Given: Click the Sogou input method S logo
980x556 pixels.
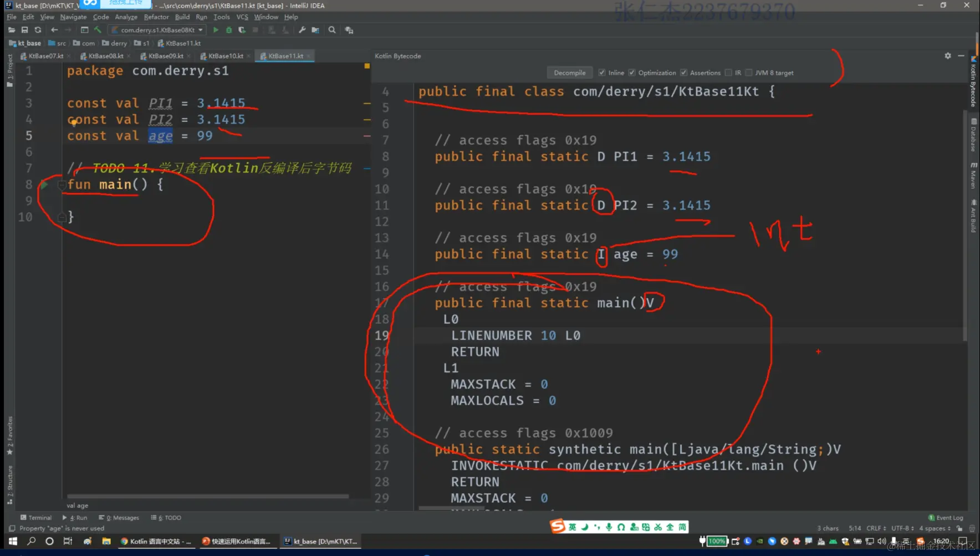Looking at the screenshot, I should click(557, 526).
